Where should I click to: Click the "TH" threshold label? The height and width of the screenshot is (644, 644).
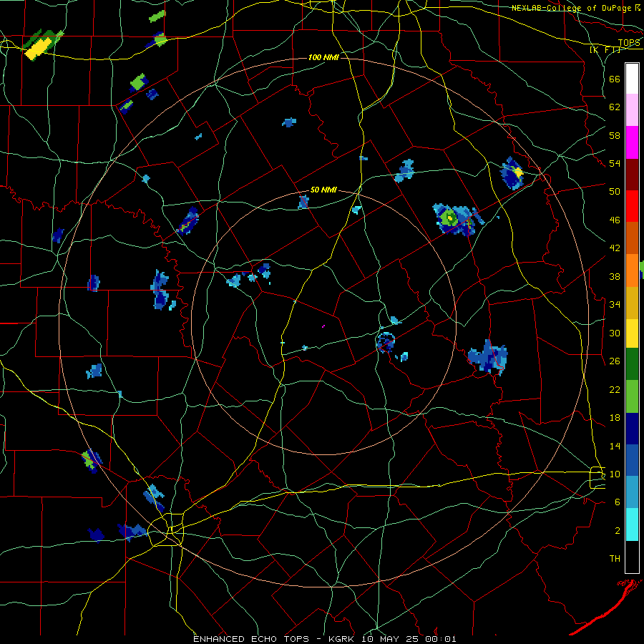click(615, 559)
